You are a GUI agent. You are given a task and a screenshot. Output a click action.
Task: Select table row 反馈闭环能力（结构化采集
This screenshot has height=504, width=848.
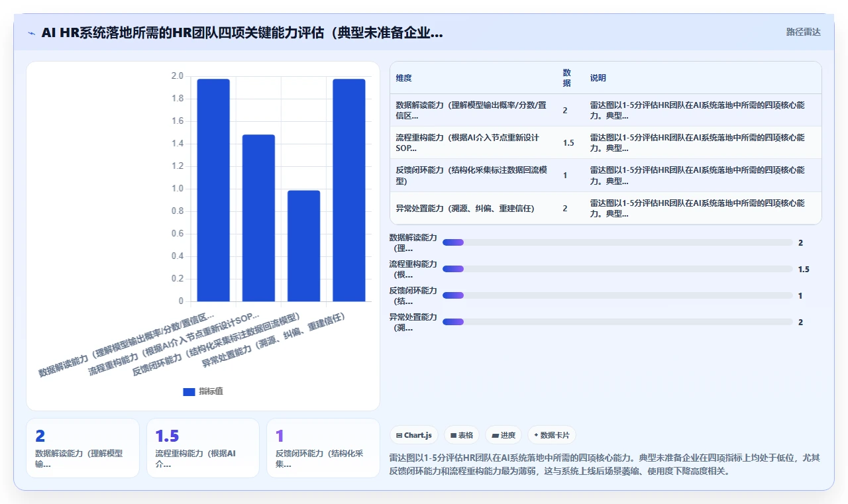pos(606,175)
